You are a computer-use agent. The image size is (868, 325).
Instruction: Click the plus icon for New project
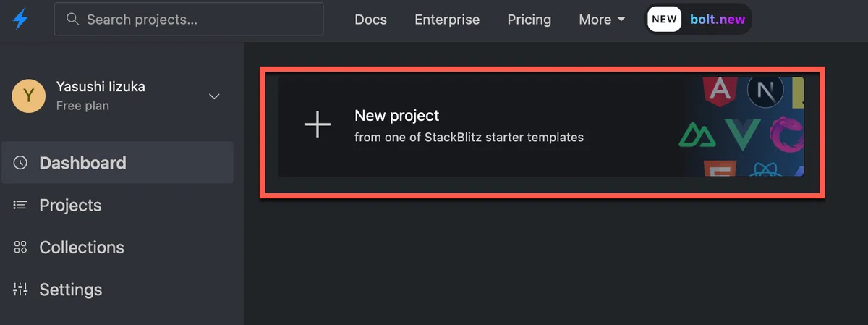tap(317, 125)
